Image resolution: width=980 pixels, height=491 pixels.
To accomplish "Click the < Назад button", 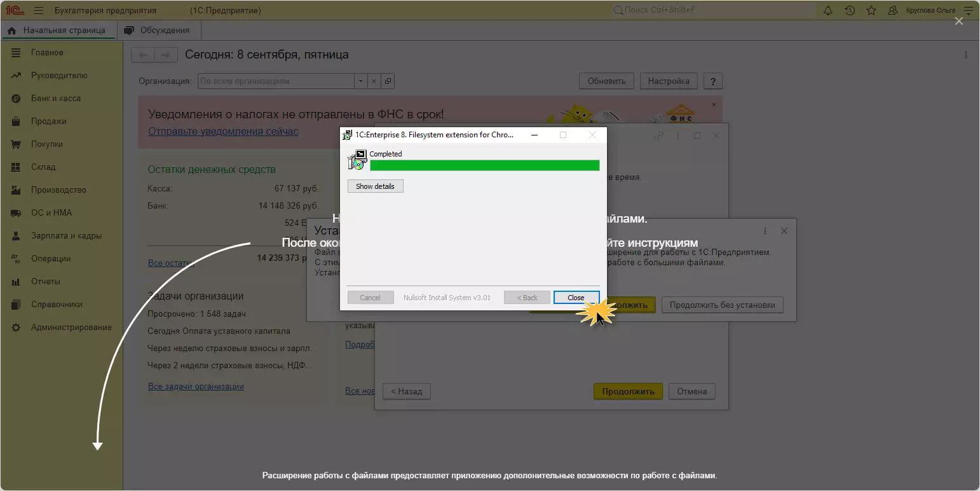I will (x=406, y=391).
